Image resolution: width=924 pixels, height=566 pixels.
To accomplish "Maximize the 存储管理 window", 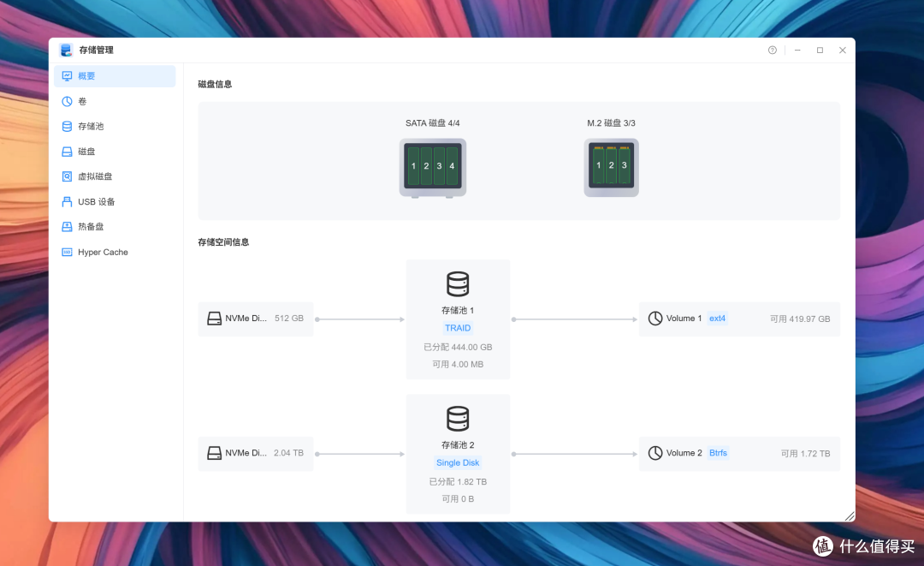I will pos(820,51).
